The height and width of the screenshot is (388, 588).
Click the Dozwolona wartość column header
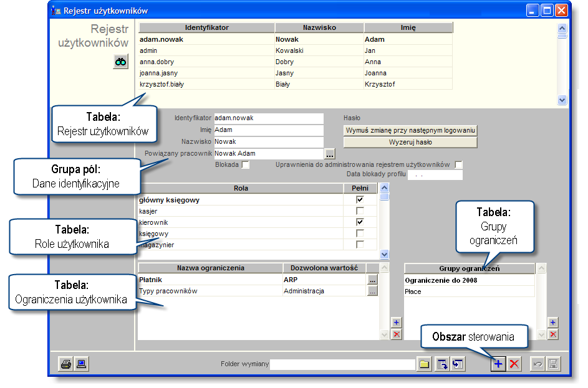pos(324,268)
